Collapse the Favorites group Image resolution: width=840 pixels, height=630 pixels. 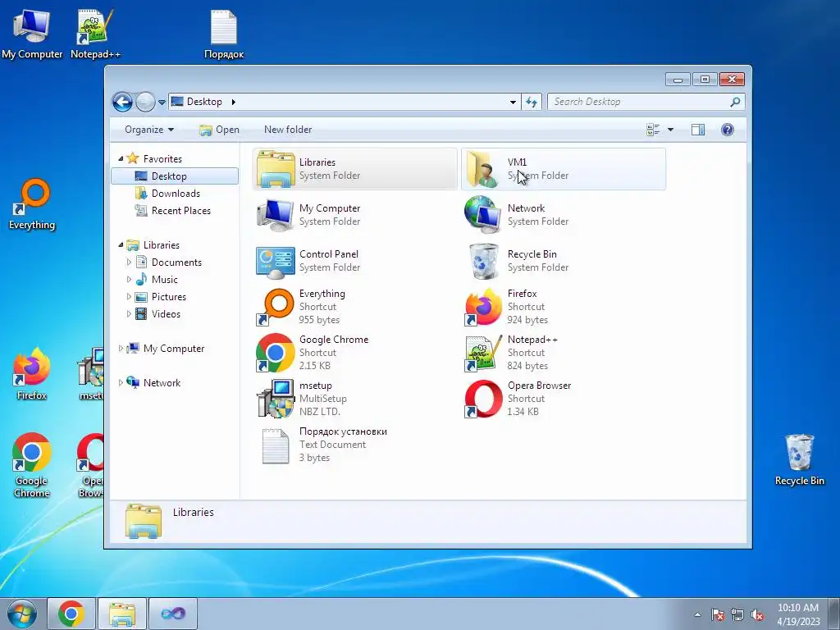(x=121, y=158)
